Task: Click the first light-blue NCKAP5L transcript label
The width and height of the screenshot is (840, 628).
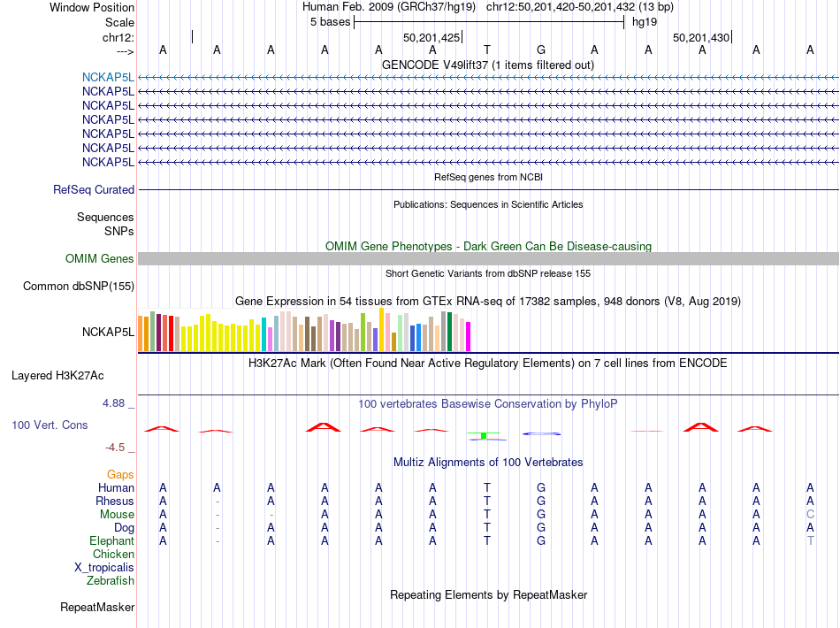Action: (x=108, y=78)
